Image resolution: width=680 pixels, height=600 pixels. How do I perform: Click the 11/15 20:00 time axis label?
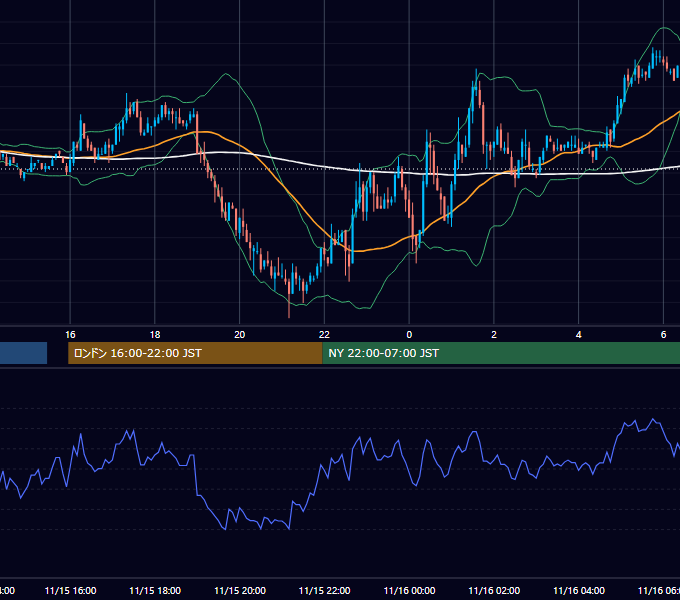point(240,590)
